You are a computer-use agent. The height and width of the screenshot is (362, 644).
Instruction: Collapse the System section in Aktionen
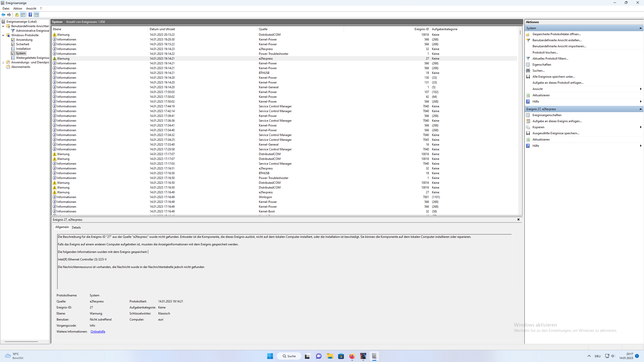(x=640, y=28)
